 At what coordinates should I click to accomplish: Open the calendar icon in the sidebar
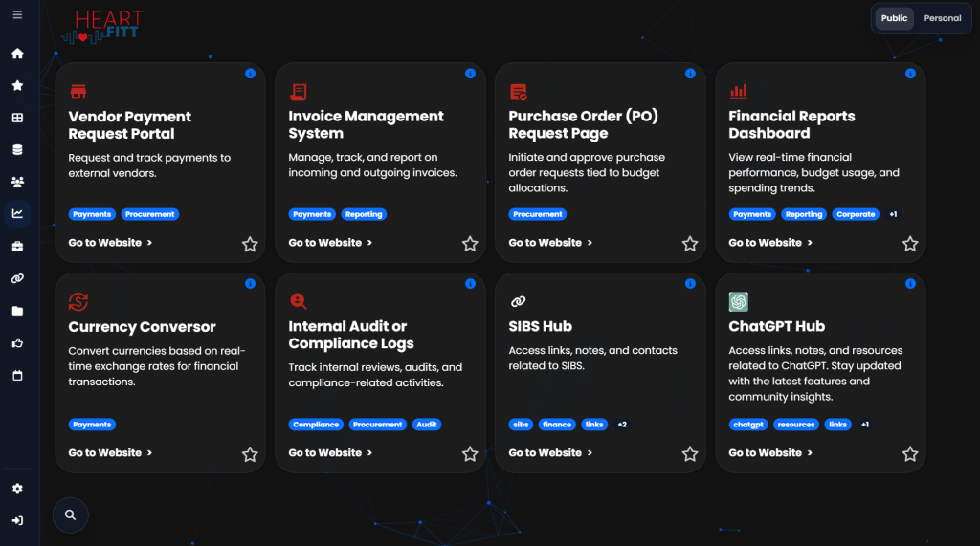pyautogui.click(x=17, y=376)
